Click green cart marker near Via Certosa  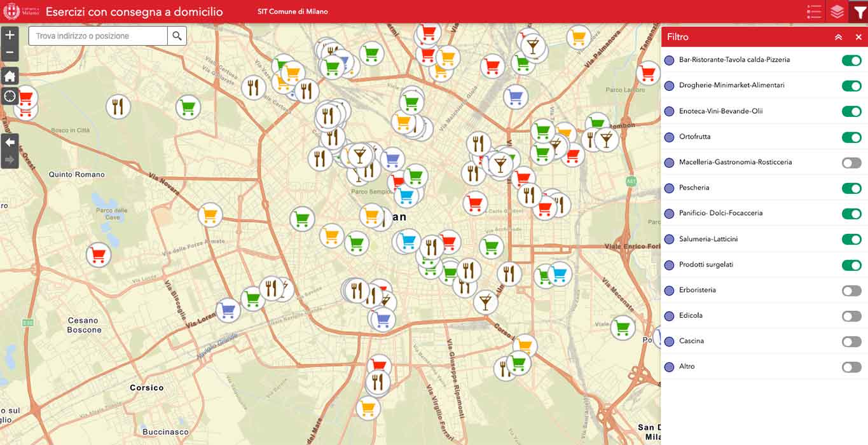(x=188, y=107)
